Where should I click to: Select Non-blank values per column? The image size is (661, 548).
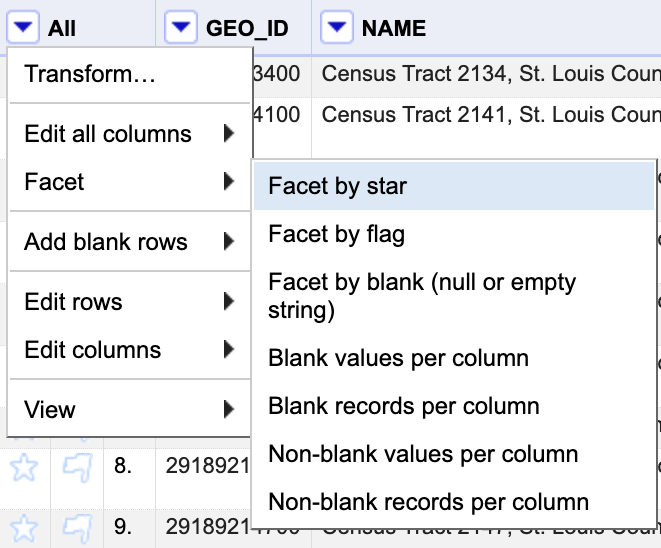423,454
